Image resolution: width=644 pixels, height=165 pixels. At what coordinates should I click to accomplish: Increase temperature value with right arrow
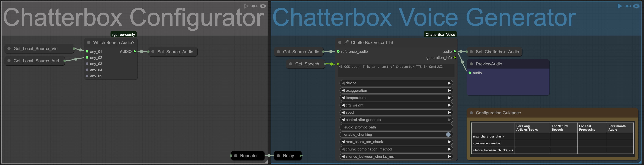pos(449,98)
